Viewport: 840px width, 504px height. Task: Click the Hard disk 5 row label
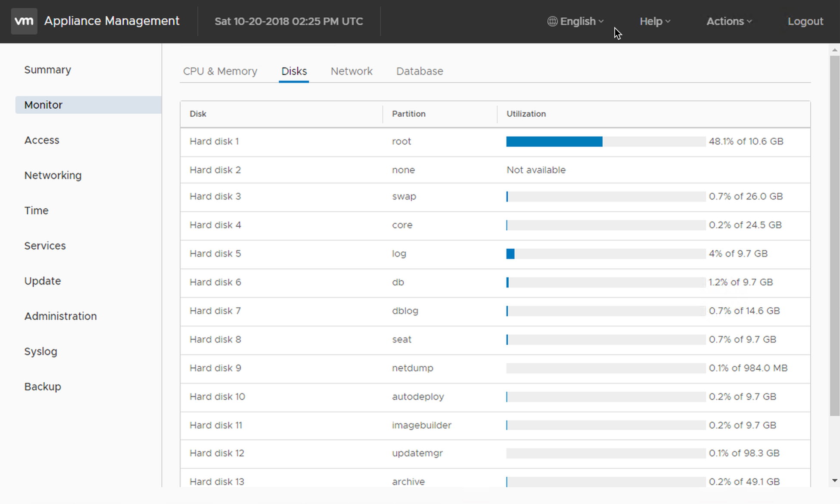[215, 254]
